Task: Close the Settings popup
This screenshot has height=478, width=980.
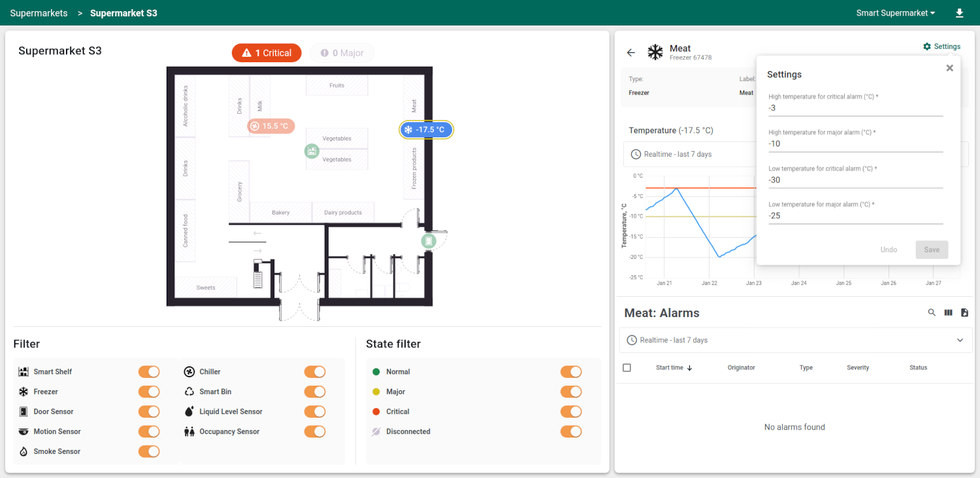Action: 949,68
